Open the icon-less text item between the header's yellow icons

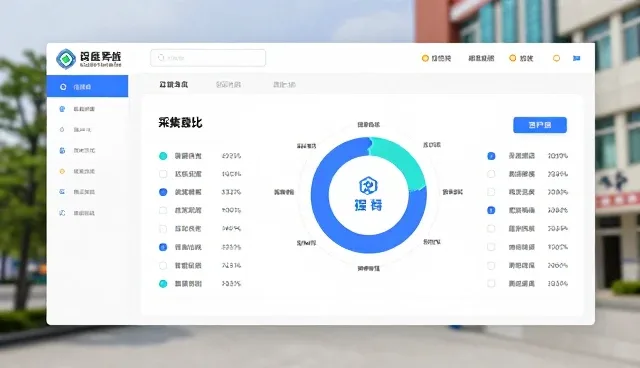click(x=481, y=58)
